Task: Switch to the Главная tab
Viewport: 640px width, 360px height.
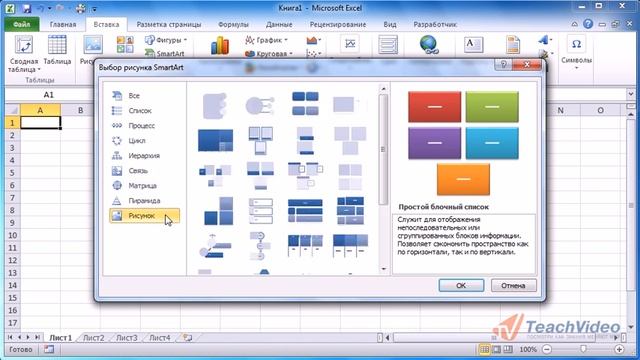Action: pyautogui.click(x=63, y=24)
